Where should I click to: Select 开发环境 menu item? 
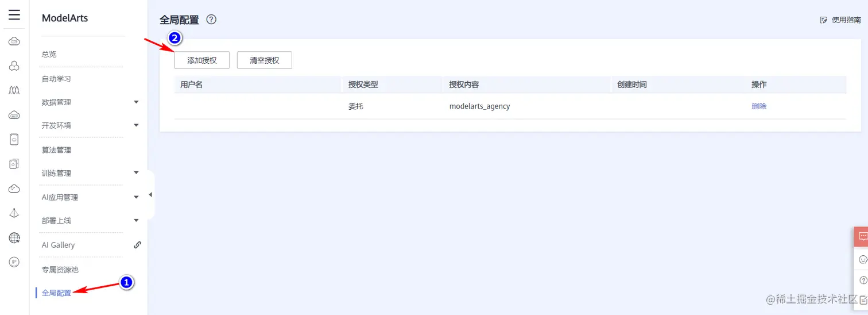coord(56,125)
